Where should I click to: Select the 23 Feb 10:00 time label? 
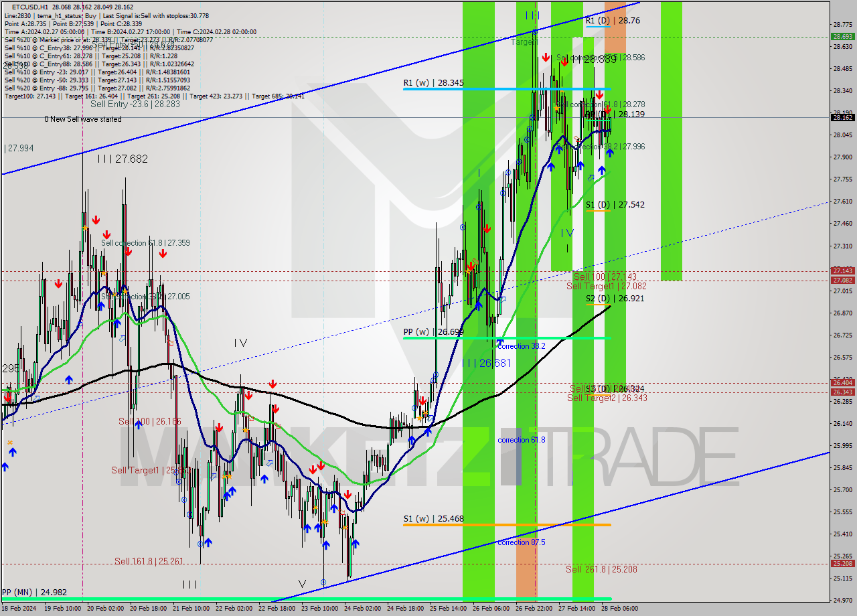tap(319, 609)
